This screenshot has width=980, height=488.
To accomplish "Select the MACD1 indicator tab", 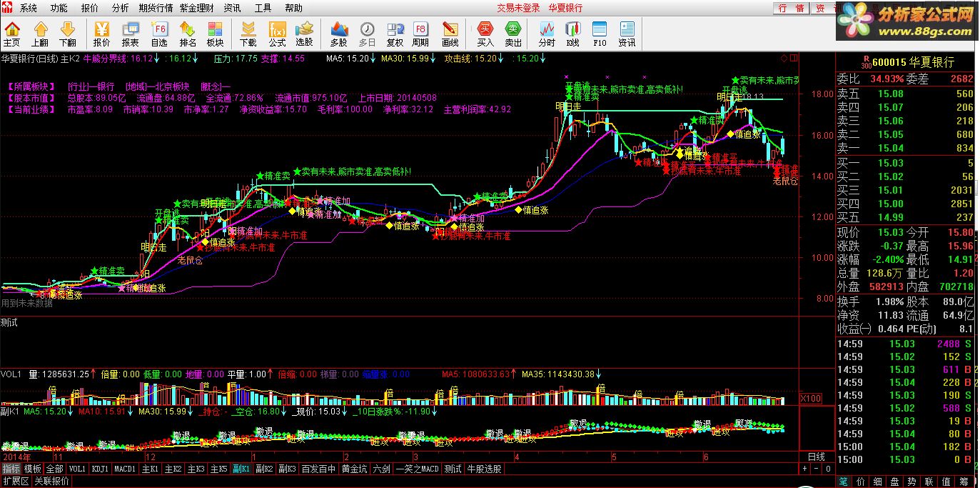I will point(125,469).
